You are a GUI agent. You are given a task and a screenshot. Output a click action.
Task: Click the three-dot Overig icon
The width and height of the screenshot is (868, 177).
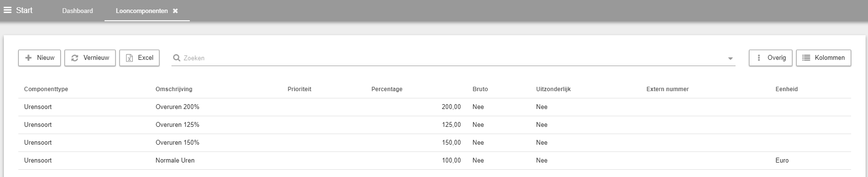pyautogui.click(x=759, y=58)
